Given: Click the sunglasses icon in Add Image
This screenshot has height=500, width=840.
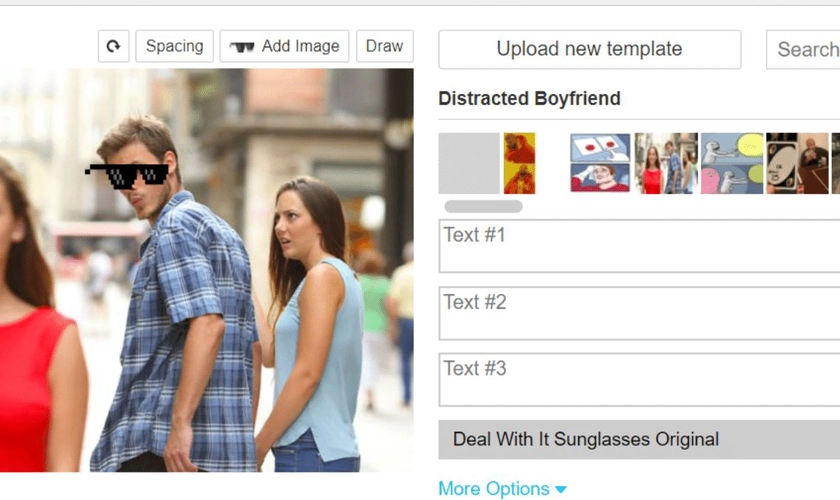Looking at the screenshot, I should tap(242, 47).
